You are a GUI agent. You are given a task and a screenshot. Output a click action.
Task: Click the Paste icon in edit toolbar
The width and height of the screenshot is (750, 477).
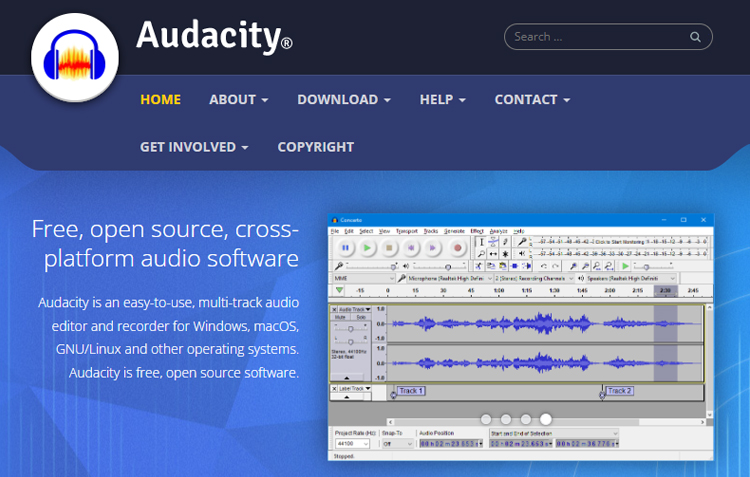[x=503, y=266]
